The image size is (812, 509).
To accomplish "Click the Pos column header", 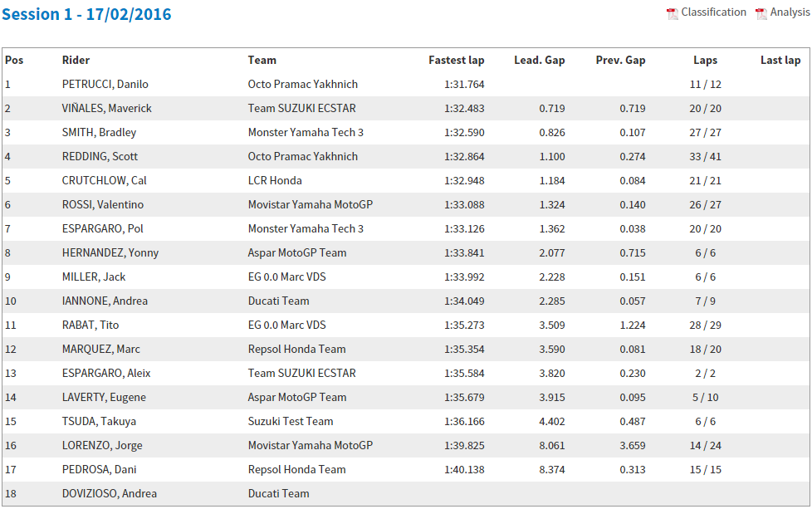I will 14,60.
